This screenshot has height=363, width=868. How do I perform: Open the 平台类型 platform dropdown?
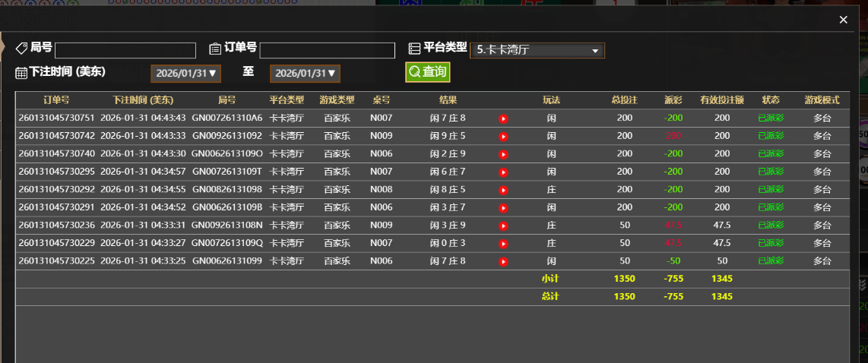(x=537, y=51)
